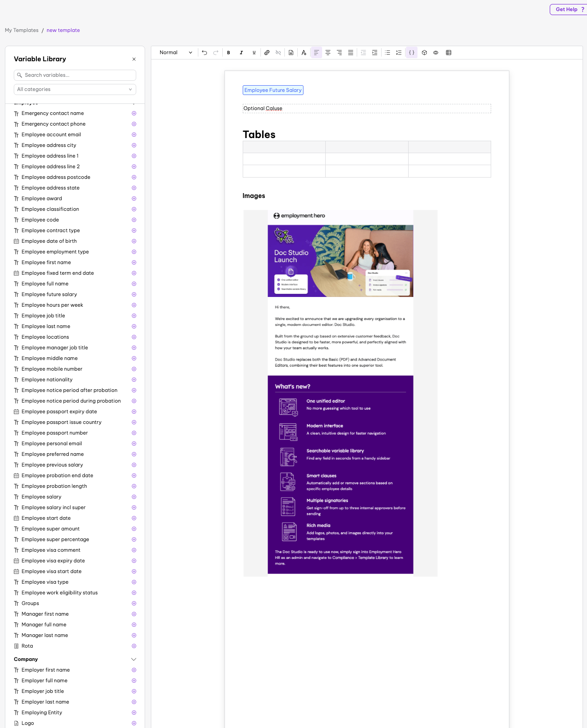Go to My Templates breadcrumb

pos(22,30)
